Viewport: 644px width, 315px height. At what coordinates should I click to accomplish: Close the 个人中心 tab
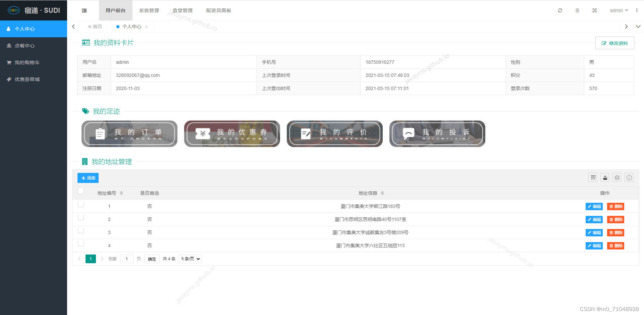(x=146, y=27)
